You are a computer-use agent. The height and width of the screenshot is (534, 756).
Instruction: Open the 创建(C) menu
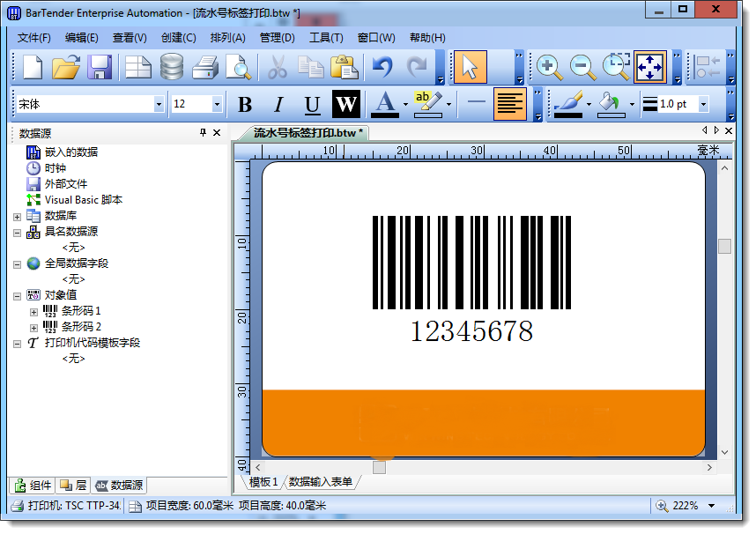pyautogui.click(x=178, y=38)
